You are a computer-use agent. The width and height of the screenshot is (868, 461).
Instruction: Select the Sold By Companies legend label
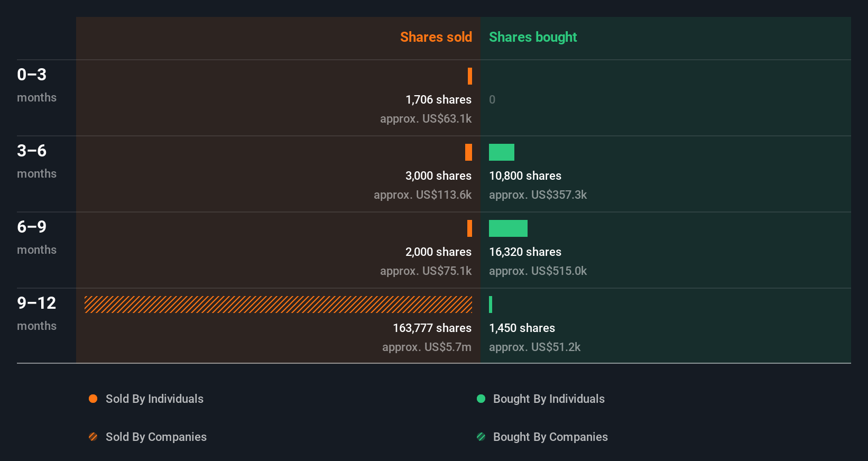pyautogui.click(x=156, y=437)
